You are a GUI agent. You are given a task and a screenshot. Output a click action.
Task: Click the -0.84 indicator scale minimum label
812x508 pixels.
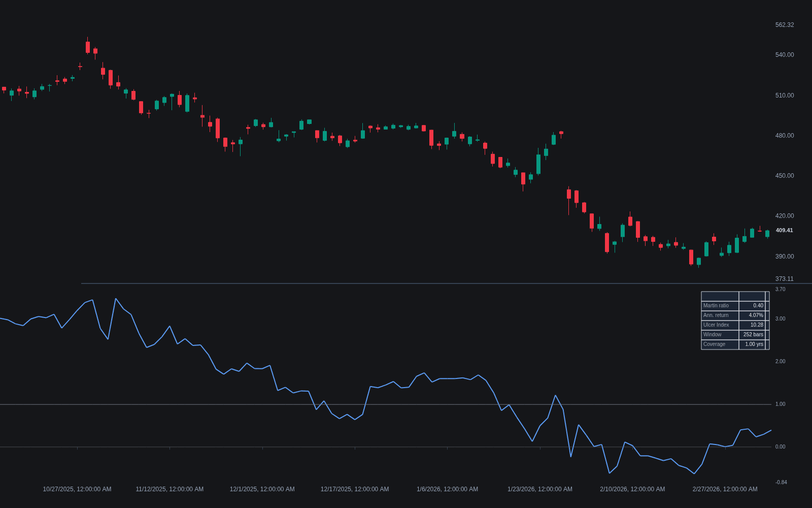pos(781,483)
